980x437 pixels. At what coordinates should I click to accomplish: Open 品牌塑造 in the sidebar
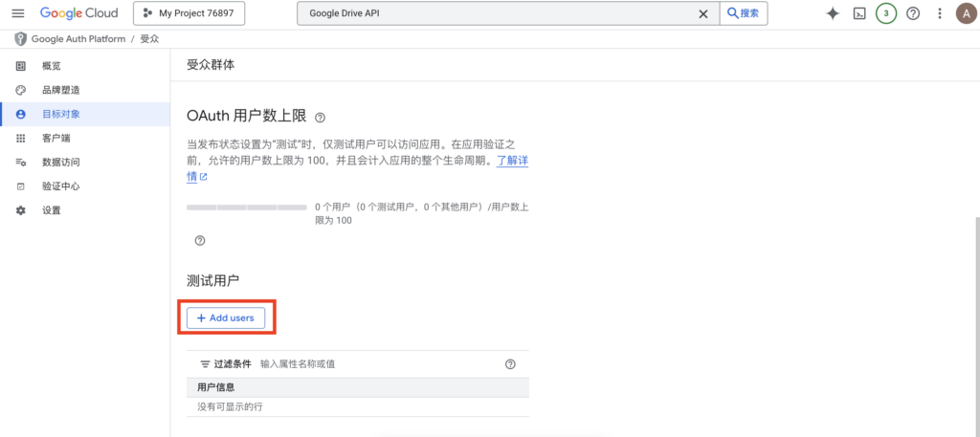pos(60,90)
